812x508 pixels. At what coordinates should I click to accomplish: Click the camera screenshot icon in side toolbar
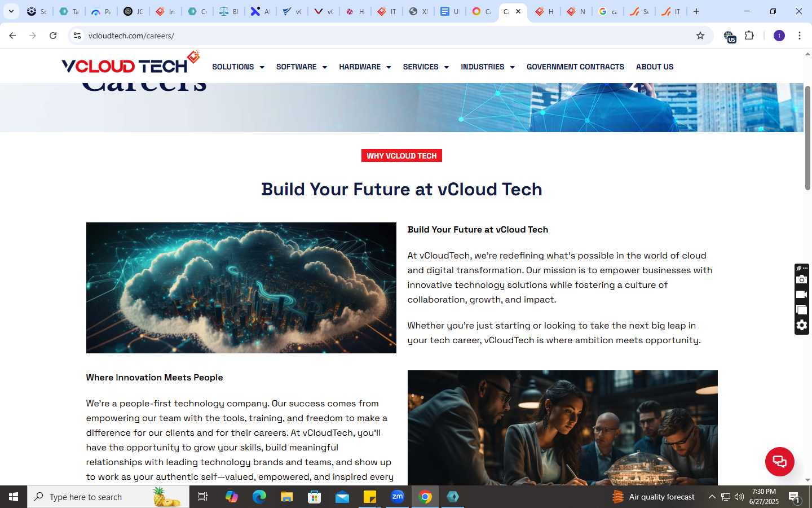[801, 280]
